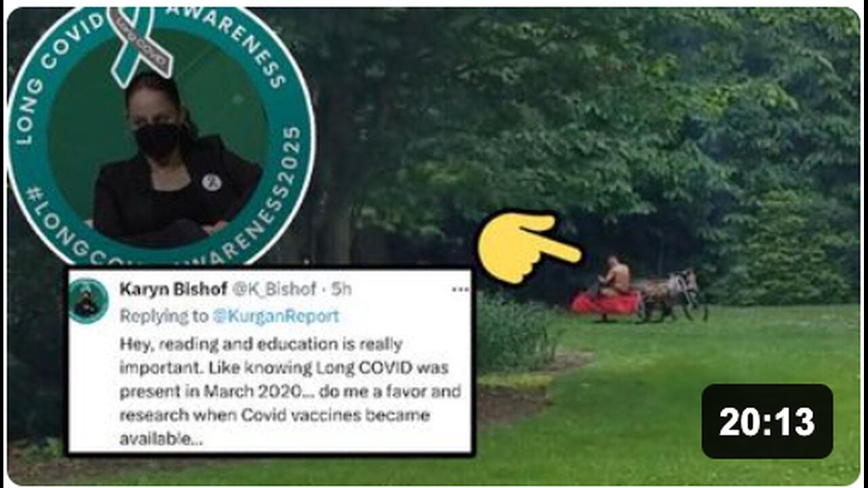Click the shirtless man riding the cart
The width and height of the screenshot is (868, 488).
615,277
